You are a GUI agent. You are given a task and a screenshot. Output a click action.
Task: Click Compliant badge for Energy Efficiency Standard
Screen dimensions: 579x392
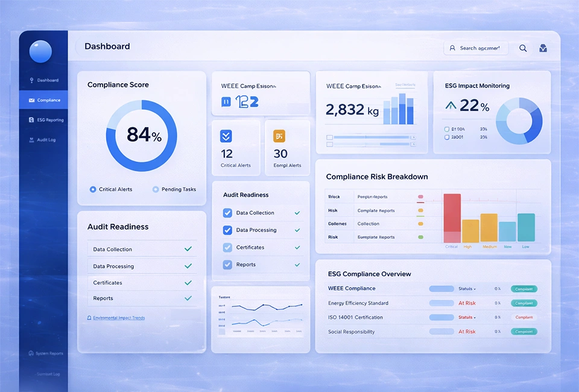point(524,303)
